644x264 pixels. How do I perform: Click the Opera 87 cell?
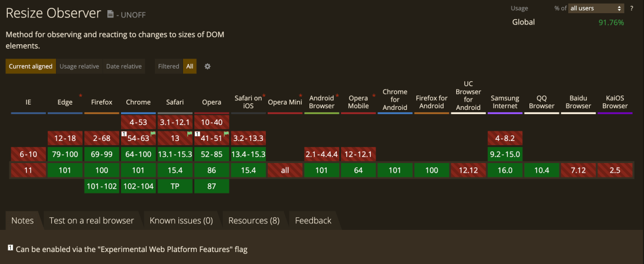point(212,186)
